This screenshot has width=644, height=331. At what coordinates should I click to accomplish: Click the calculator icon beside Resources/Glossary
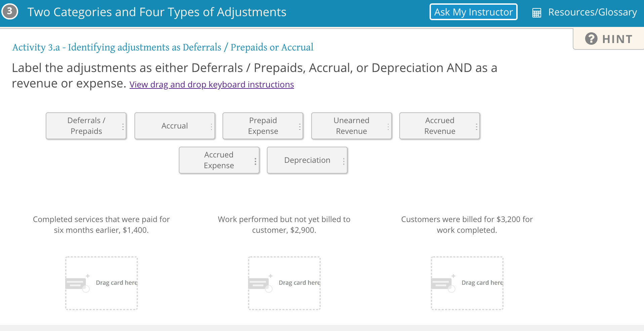tap(537, 12)
